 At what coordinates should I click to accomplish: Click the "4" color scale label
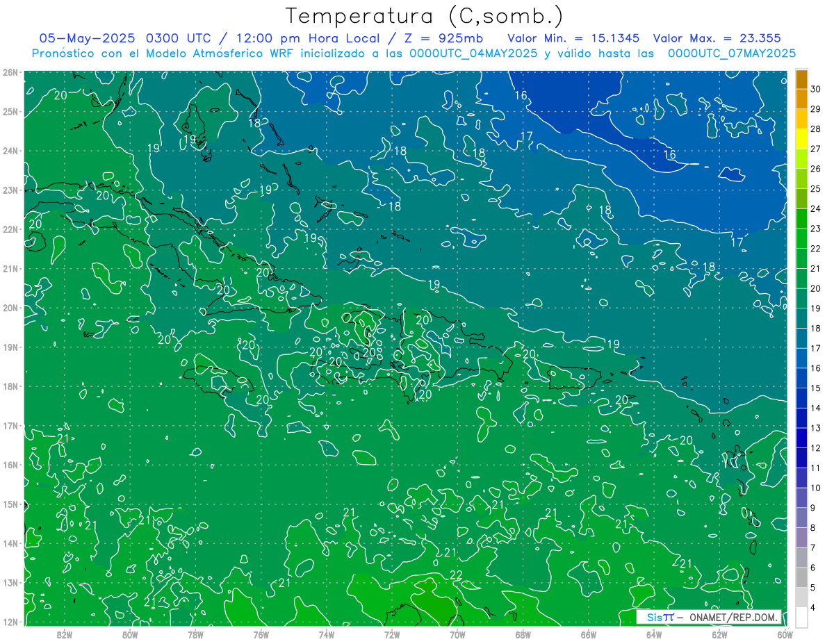[813, 607]
